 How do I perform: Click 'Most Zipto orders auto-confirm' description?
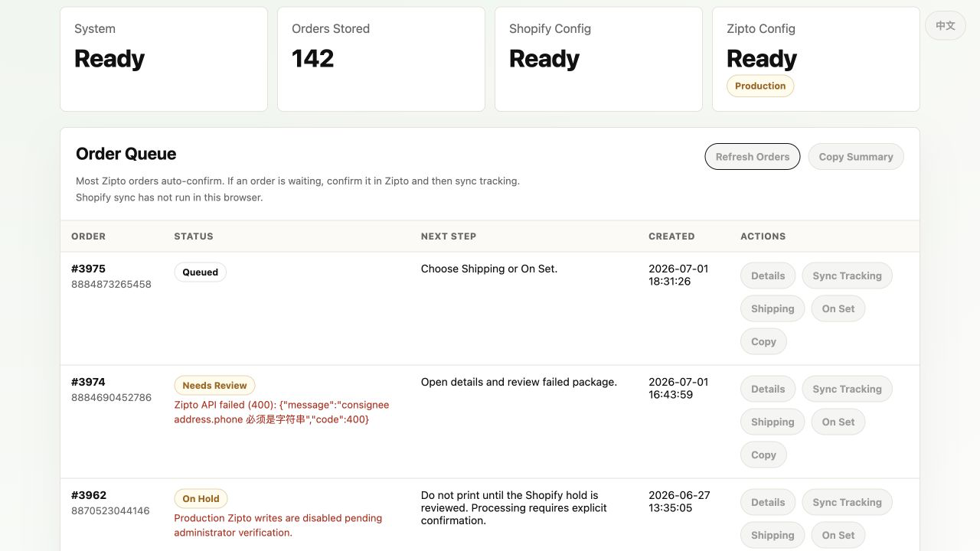[298, 181]
